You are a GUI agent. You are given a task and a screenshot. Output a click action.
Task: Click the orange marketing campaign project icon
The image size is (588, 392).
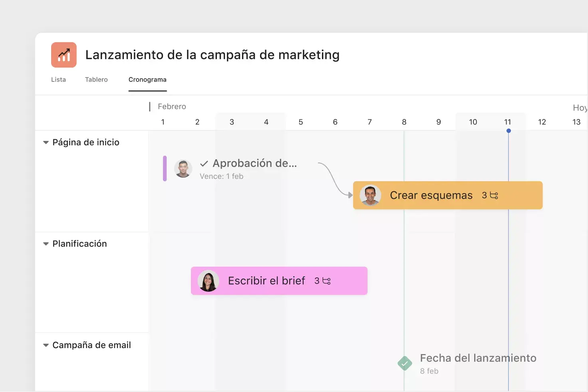[x=64, y=55]
